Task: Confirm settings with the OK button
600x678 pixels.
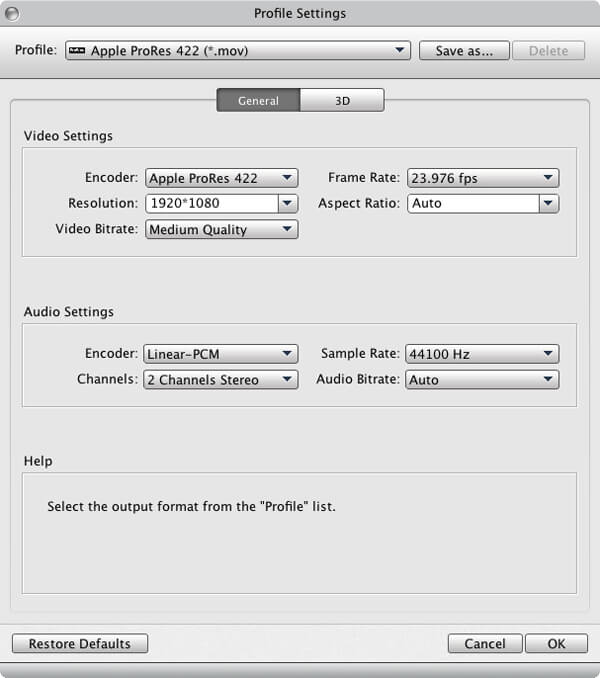Action: tap(556, 644)
